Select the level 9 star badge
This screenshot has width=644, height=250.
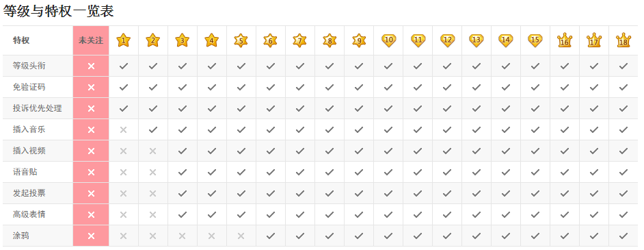click(359, 40)
